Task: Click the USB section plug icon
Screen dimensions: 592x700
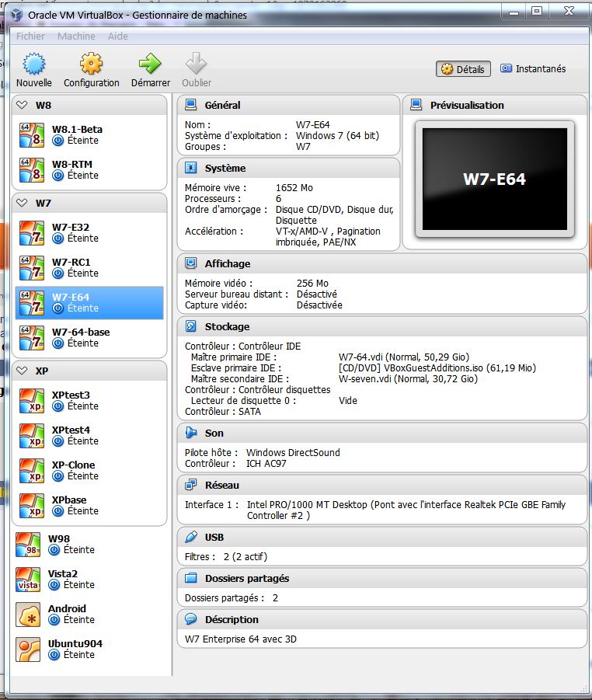Action: [x=190, y=537]
